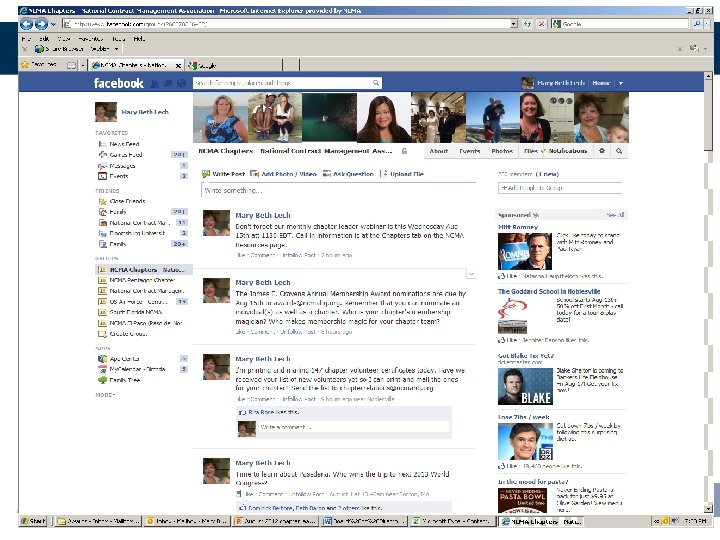Stop page loading with the red X icon

(541, 24)
